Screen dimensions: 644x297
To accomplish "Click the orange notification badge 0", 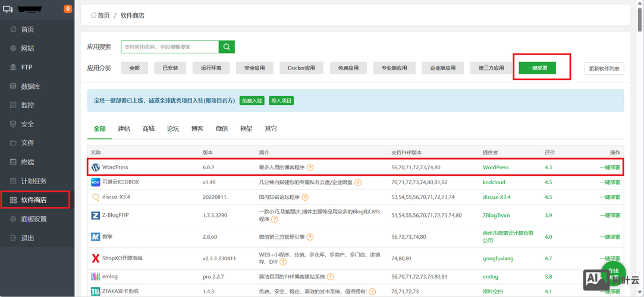I will (68, 9).
